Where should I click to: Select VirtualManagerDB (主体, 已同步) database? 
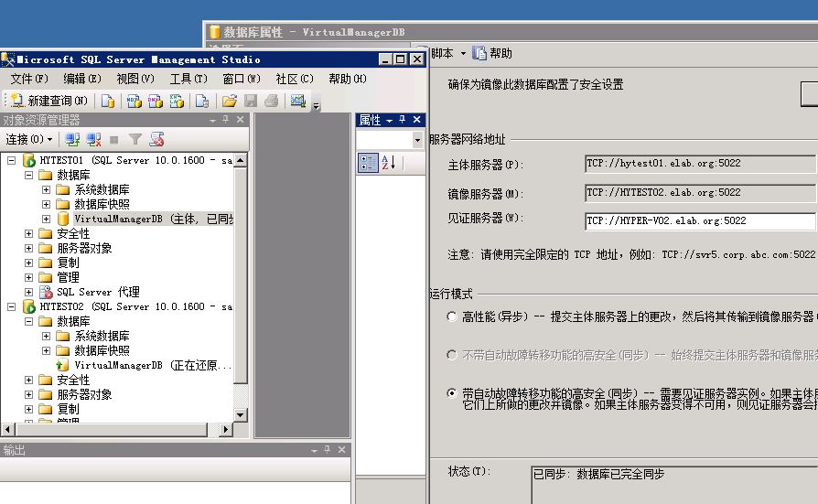[153, 219]
